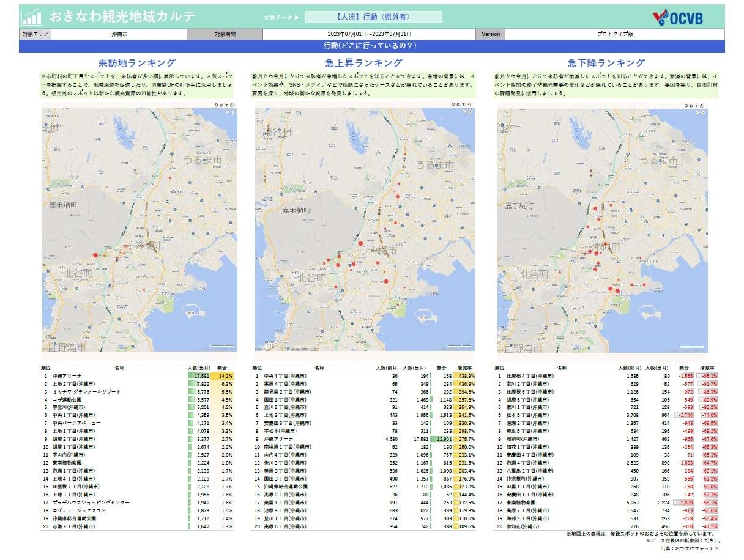Open focus mode icon above the 急下降ランキング map
744x560 pixels.
(x=703, y=105)
